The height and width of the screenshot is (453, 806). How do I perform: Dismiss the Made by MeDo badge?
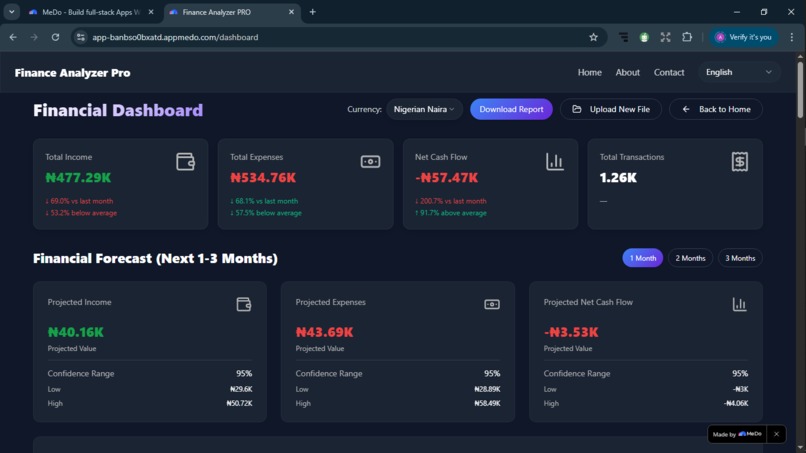pyautogui.click(x=776, y=434)
